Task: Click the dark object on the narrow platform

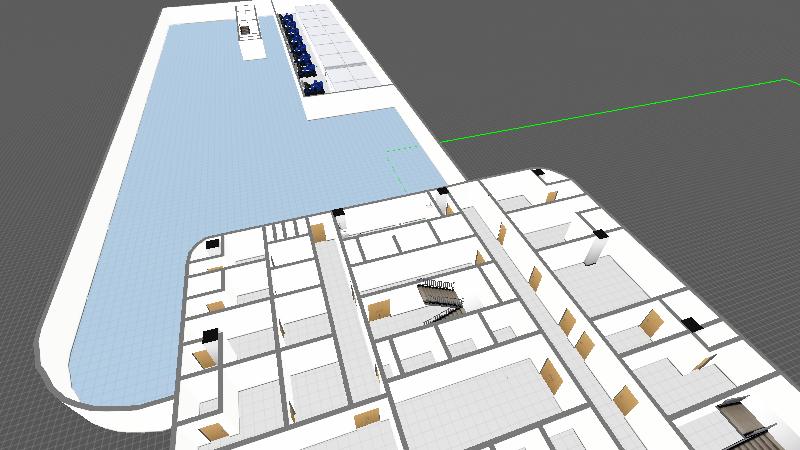Action: pyautogui.click(x=245, y=30)
